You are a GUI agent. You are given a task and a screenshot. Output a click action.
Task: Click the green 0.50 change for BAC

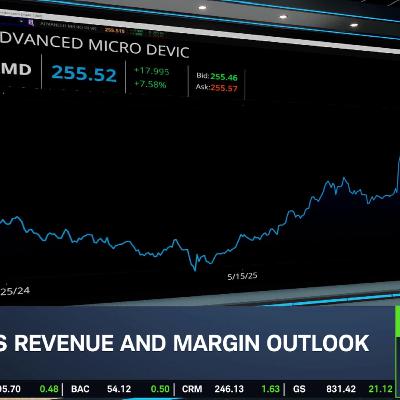(160, 389)
